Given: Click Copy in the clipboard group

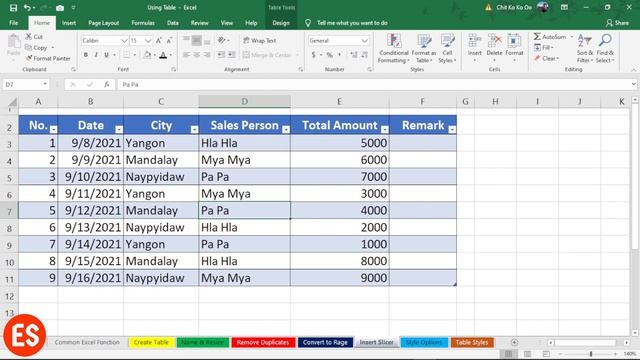Looking at the screenshot, I should pos(36,48).
